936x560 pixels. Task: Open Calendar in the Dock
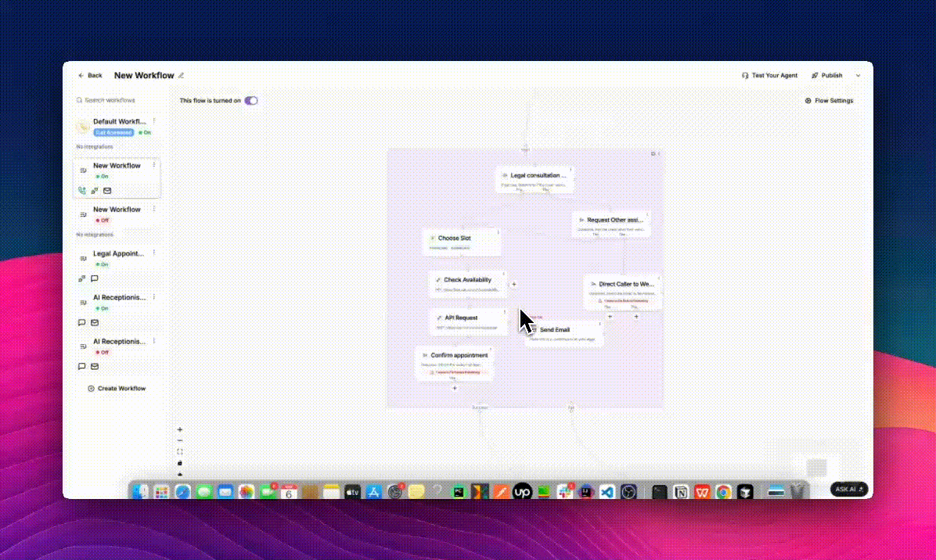[289, 492]
